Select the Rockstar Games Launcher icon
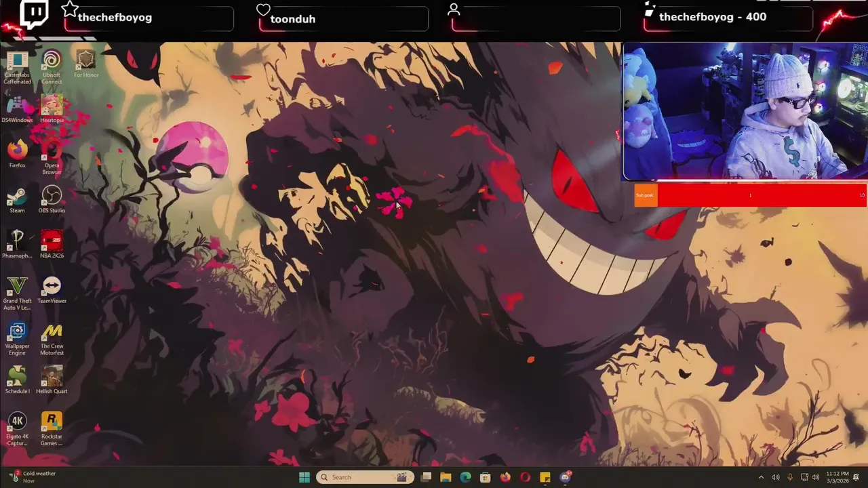 (x=52, y=429)
